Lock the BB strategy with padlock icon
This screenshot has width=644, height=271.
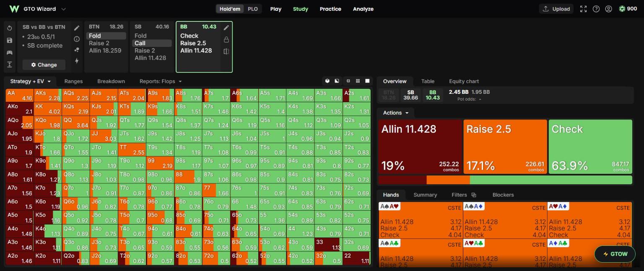click(x=226, y=39)
